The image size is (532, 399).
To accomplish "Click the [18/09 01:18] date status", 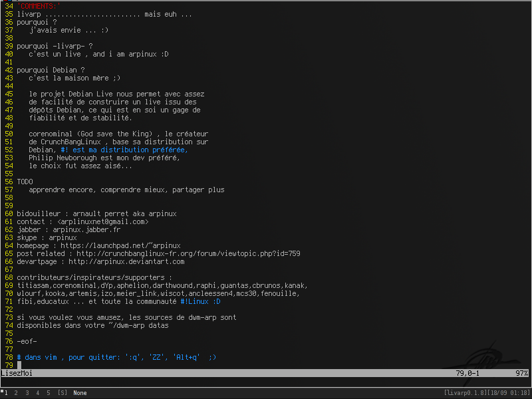I will coord(508,393).
